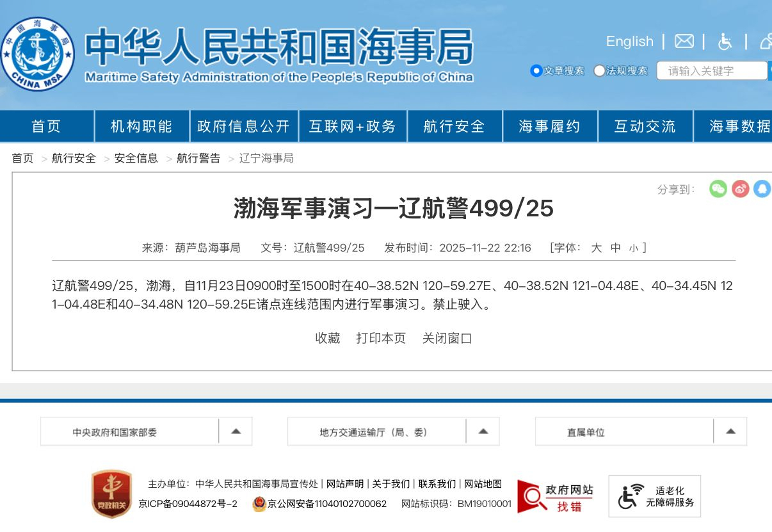Click the China MSA anchor logo
This screenshot has height=532, width=772.
click(x=38, y=54)
